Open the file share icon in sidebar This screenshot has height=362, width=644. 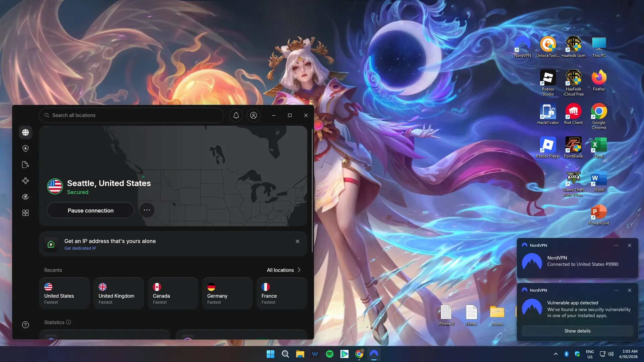[25, 165]
